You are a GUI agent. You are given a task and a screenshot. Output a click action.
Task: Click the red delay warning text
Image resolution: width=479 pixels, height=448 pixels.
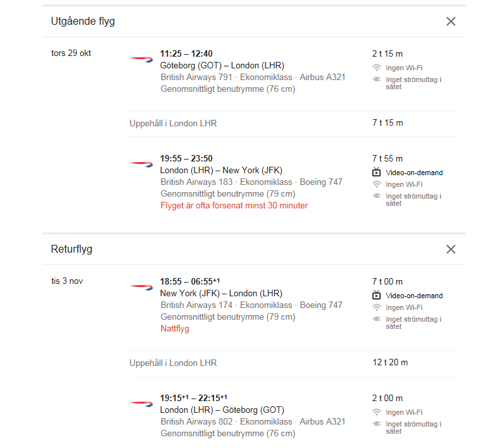pyautogui.click(x=234, y=205)
